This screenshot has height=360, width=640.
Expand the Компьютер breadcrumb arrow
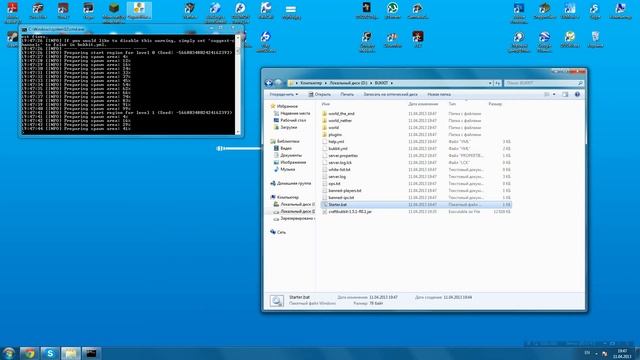[326, 83]
